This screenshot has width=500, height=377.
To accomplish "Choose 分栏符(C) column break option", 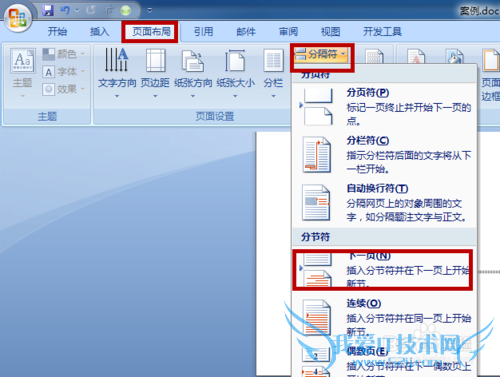I will (384, 154).
